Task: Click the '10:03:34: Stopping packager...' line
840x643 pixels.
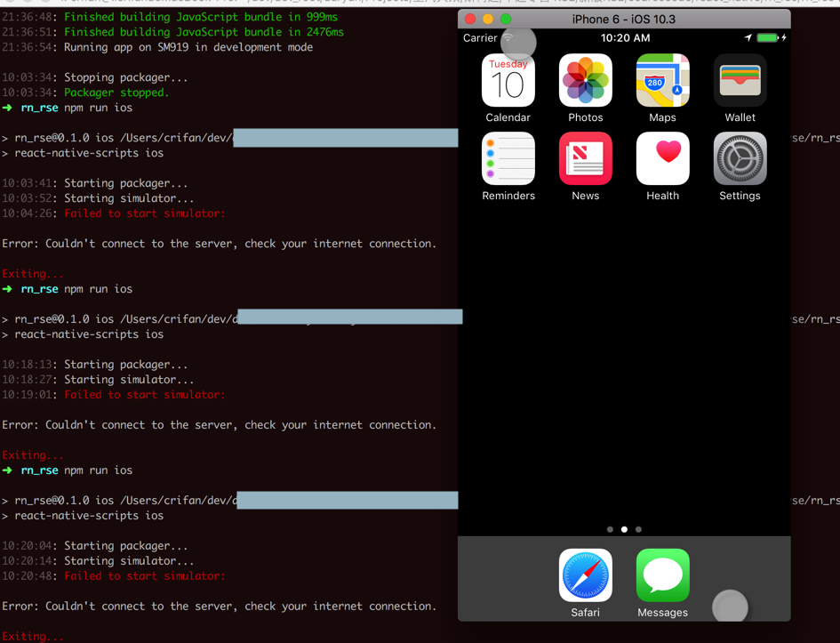Action: pyautogui.click(x=95, y=77)
